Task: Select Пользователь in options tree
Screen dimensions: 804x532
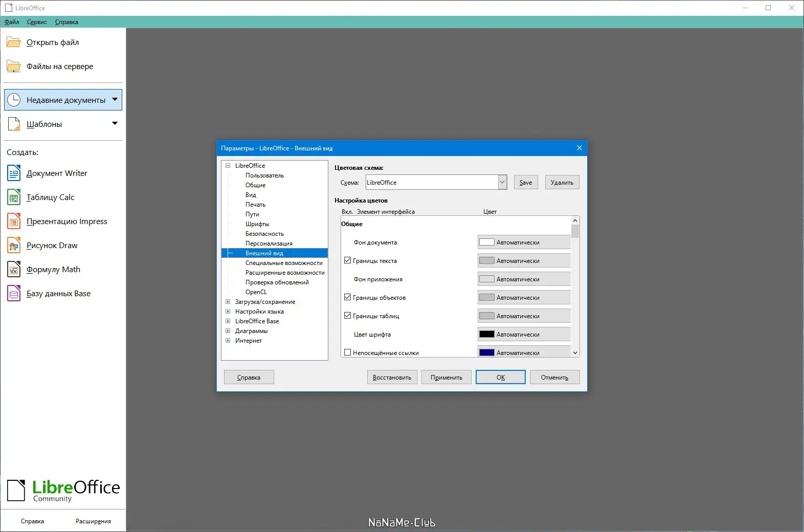Action: tap(264, 175)
